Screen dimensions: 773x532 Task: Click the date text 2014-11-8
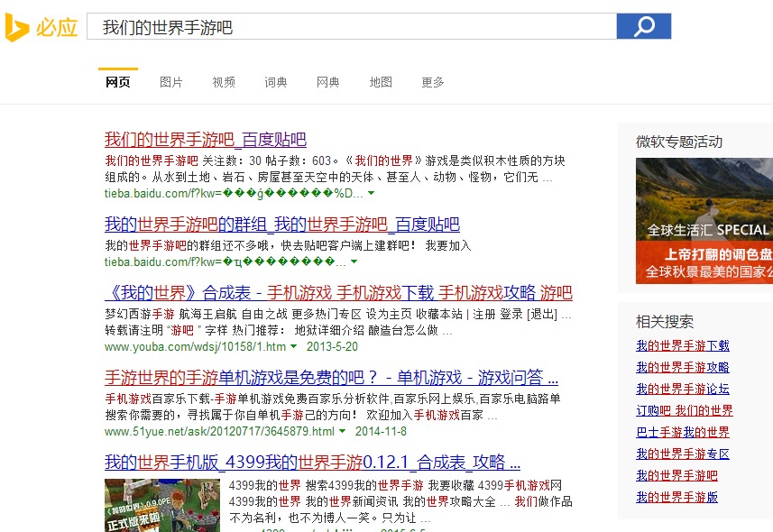click(381, 431)
